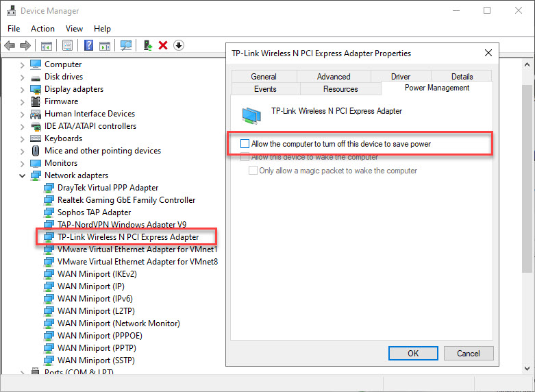Open the Properties sheet toolbar icon
The width and height of the screenshot is (535, 392).
click(68, 45)
